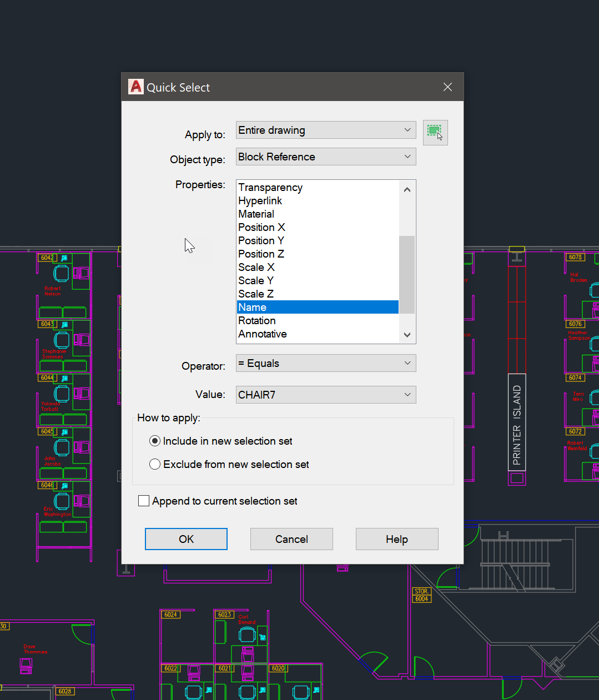
Task: Click the Properties list scroll-up arrow
Action: 407,189
